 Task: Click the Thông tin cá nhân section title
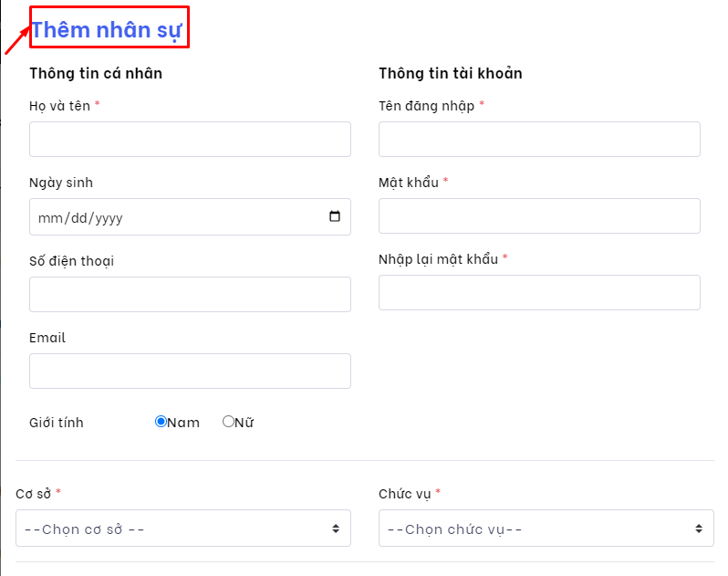coord(96,73)
